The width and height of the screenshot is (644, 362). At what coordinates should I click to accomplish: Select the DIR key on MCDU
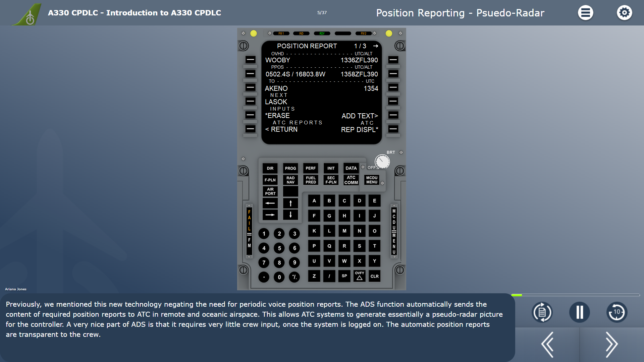point(270,168)
